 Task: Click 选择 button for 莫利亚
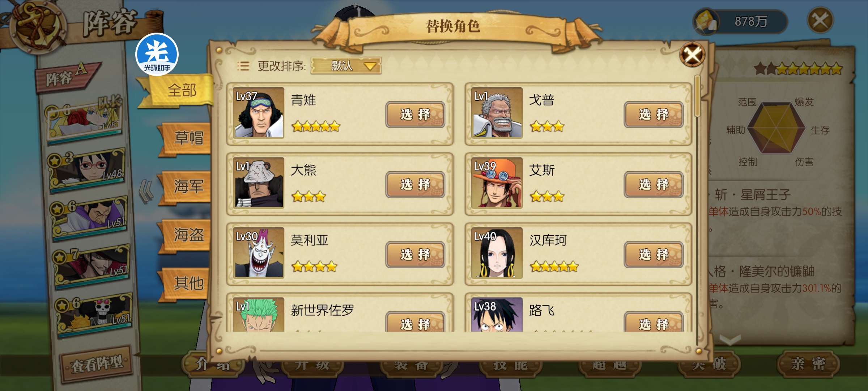pos(415,255)
